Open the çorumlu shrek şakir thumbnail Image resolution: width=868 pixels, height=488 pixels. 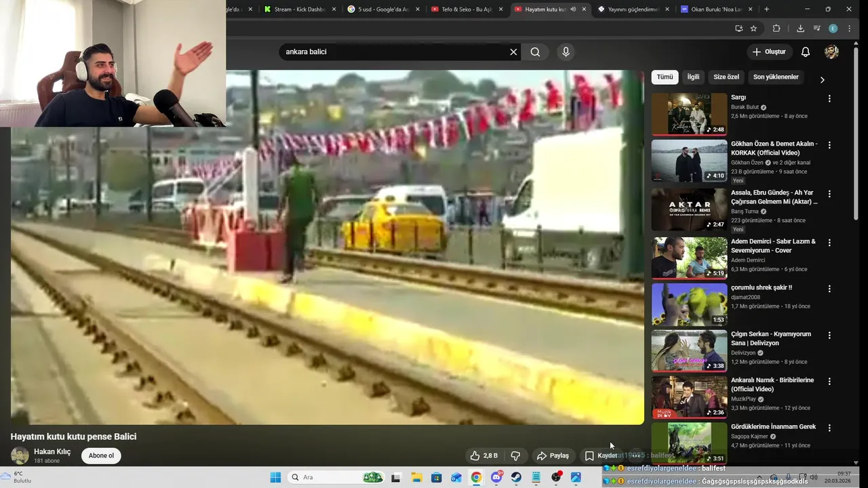click(x=689, y=304)
